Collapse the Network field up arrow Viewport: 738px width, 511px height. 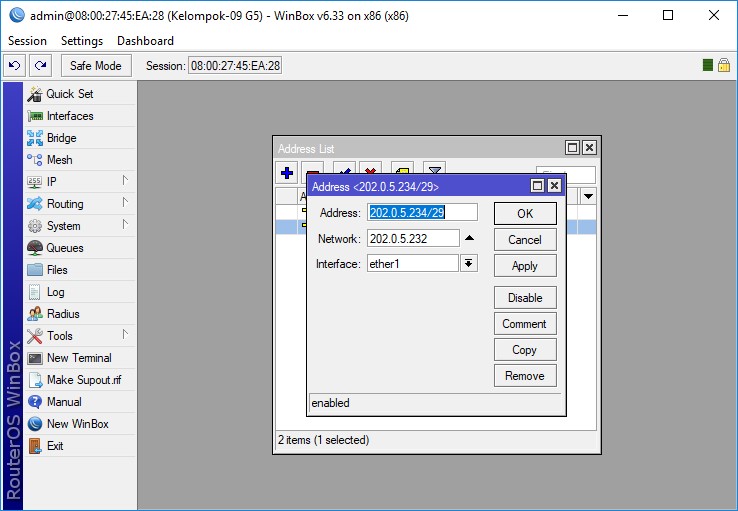pyautogui.click(x=469, y=238)
